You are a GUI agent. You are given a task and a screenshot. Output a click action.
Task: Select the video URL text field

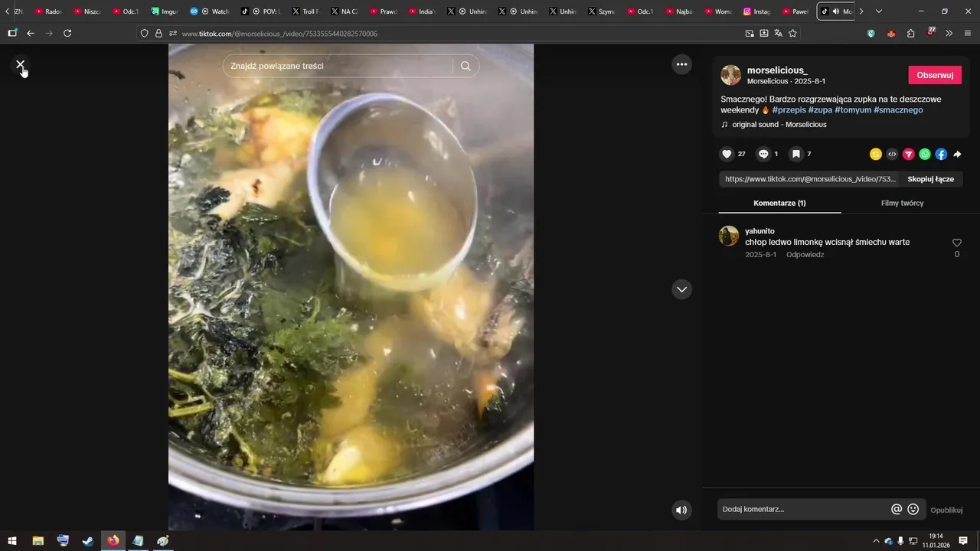[x=810, y=179]
